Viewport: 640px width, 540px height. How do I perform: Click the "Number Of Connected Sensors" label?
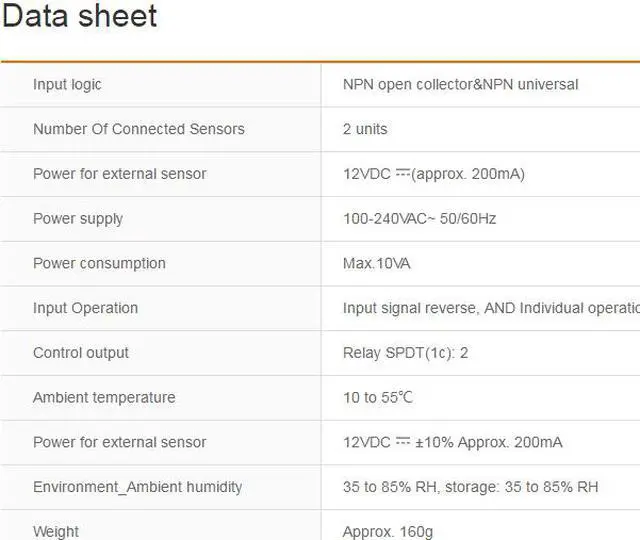138,129
